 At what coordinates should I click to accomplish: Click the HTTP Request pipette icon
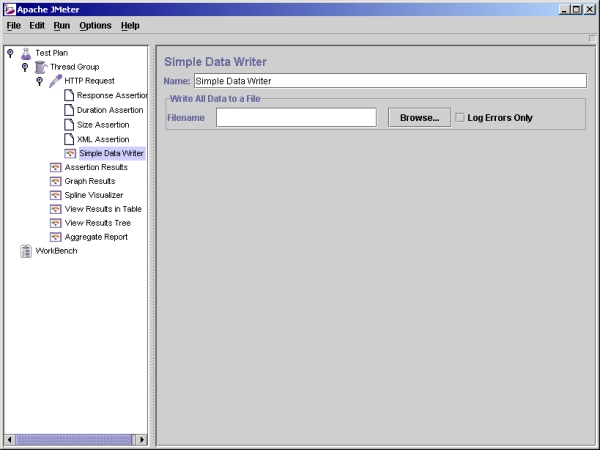click(x=55, y=81)
